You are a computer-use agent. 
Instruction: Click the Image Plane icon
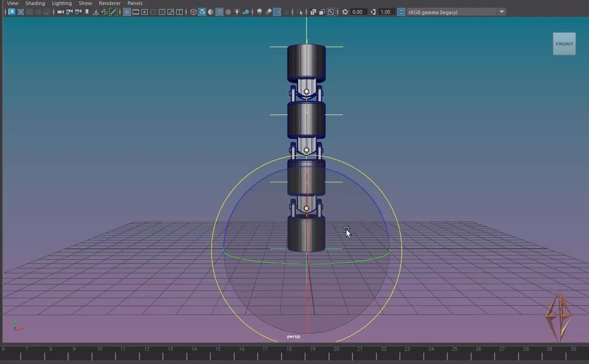coord(95,12)
